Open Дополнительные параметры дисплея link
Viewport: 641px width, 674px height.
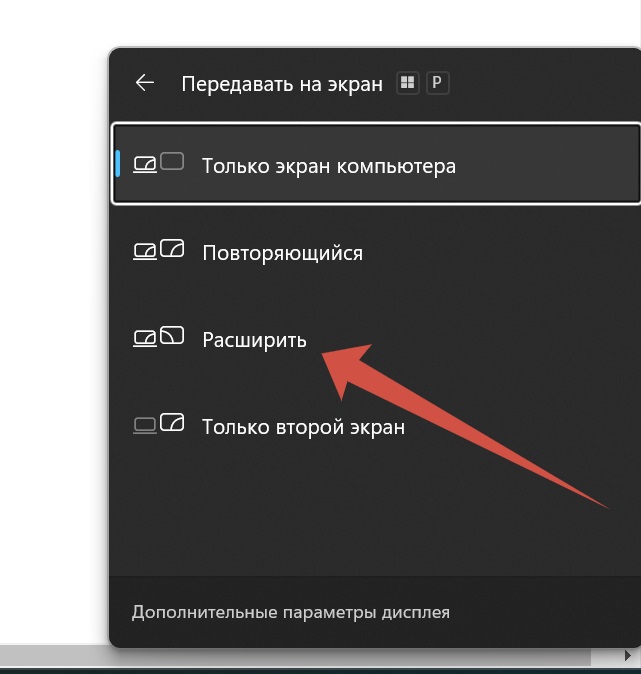click(x=291, y=612)
